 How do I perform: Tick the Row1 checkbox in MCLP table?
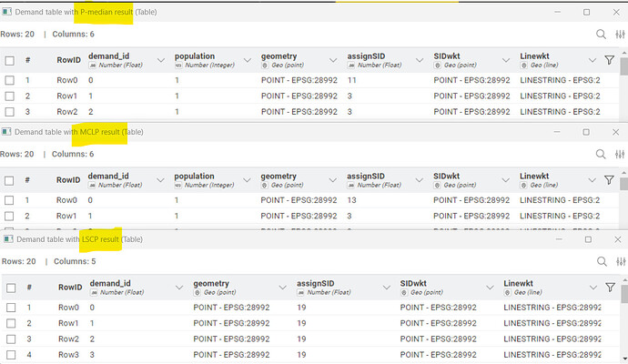(9, 216)
